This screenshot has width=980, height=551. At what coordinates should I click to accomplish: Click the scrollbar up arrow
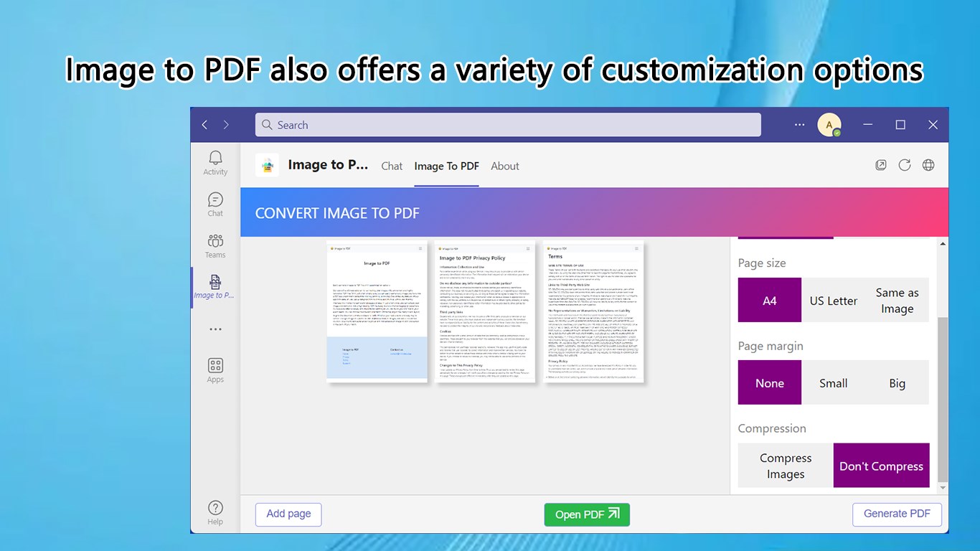pyautogui.click(x=943, y=244)
